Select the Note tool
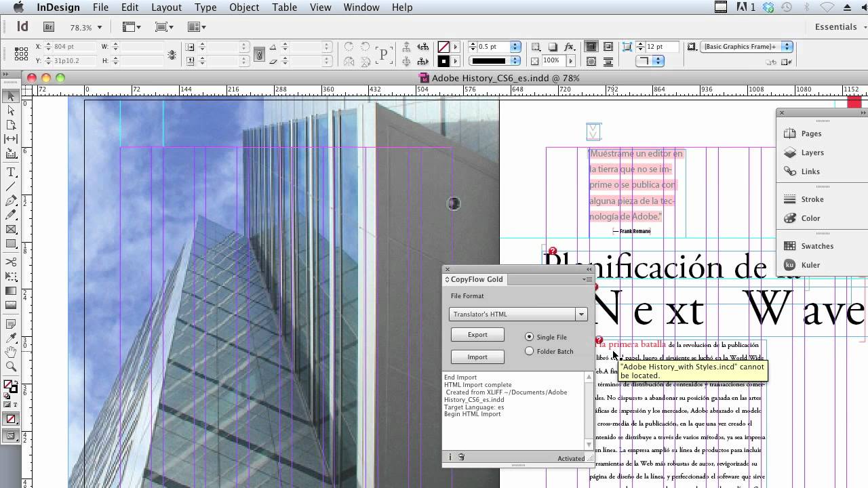The image size is (868, 488). [x=11, y=324]
